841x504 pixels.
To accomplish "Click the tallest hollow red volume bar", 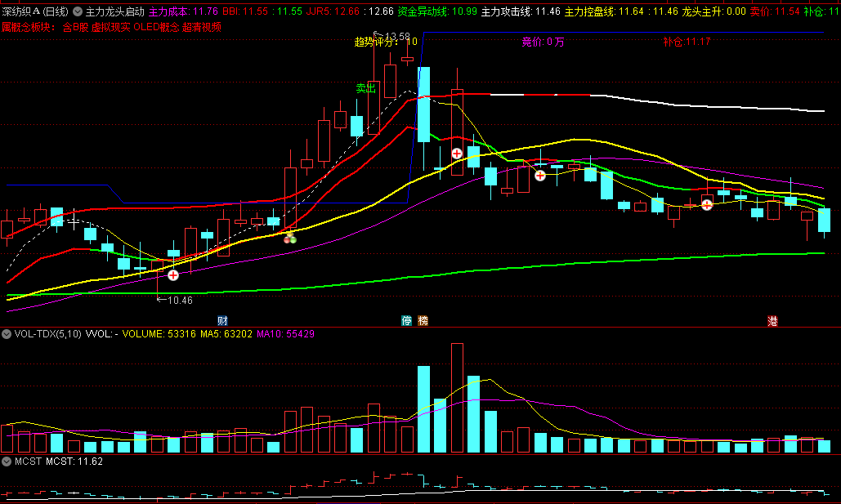I will 457,398.
